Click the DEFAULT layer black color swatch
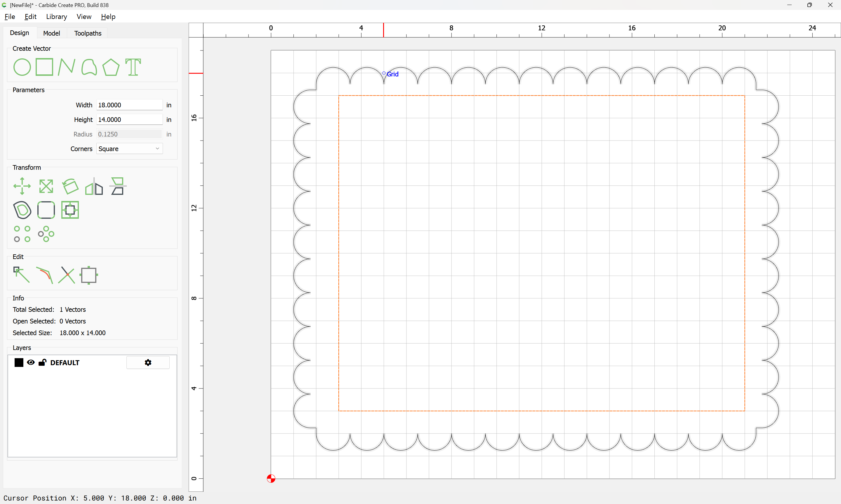 19,362
